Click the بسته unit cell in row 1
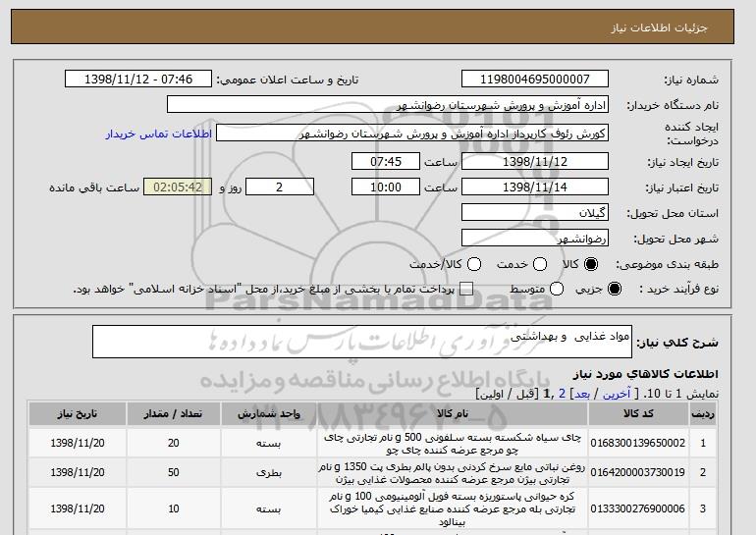This screenshot has width=756, height=535. 269,443
